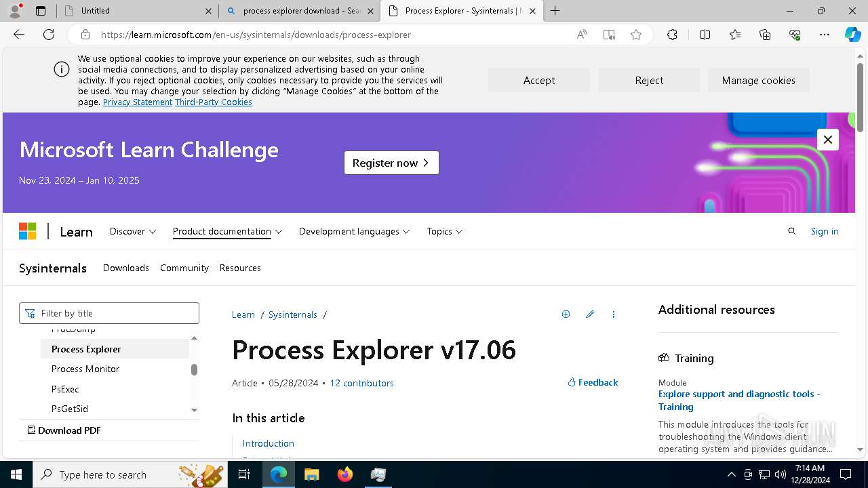Open Tab actions menu icon
This screenshot has height=488, width=868.
[41, 11]
